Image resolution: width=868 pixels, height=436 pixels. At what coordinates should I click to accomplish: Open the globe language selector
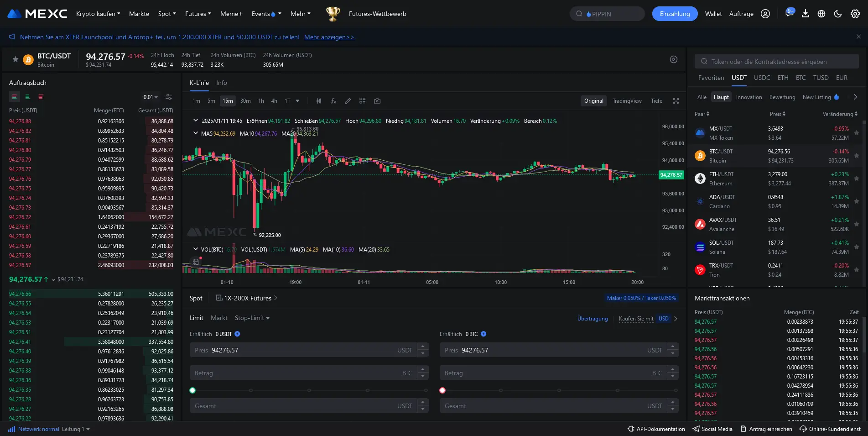click(x=821, y=14)
